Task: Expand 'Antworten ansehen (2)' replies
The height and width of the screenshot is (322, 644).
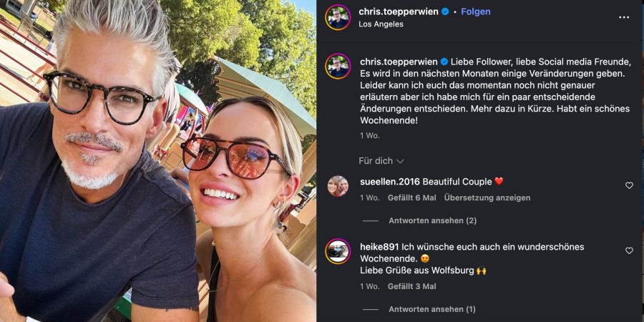Action: click(432, 220)
